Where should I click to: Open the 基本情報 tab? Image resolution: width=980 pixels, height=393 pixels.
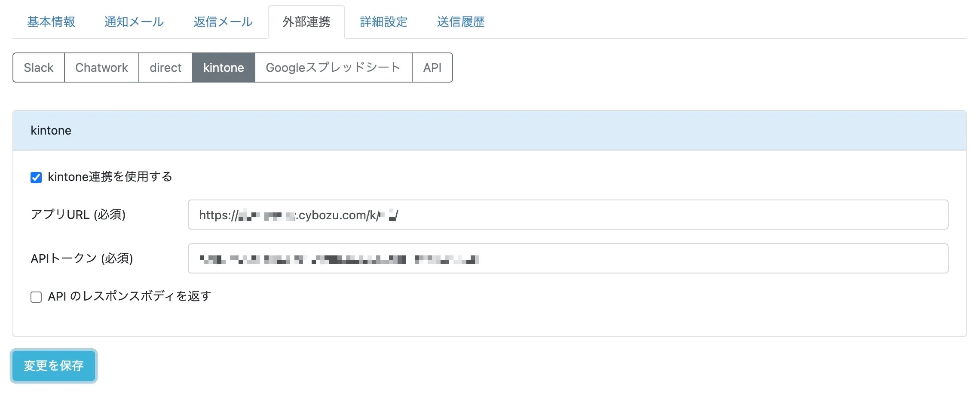click(x=51, y=22)
